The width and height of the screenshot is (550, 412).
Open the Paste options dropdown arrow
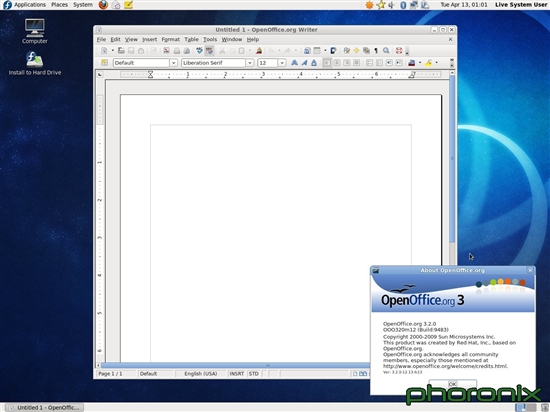point(249,51)
